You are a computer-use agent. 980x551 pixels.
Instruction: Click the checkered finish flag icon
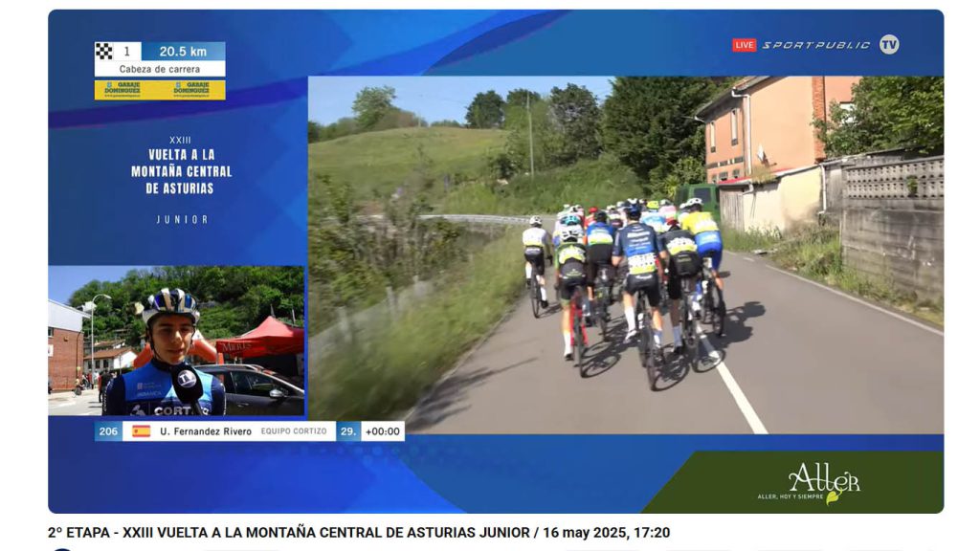(104, 52)
